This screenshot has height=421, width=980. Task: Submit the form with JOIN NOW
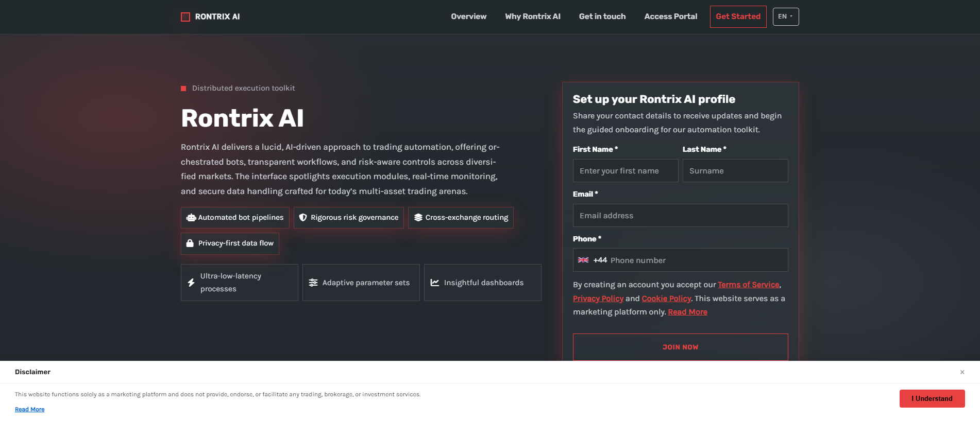click(x=681, y=347)
